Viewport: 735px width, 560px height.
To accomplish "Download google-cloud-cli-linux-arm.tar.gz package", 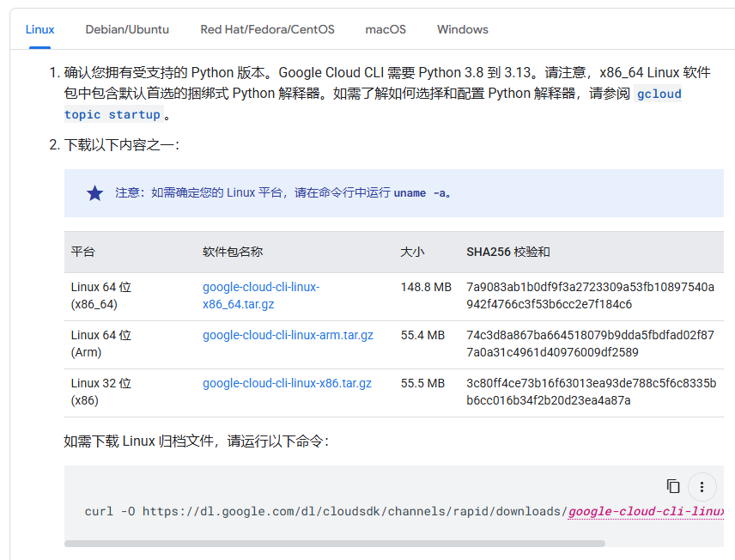I will click(288, 335).
